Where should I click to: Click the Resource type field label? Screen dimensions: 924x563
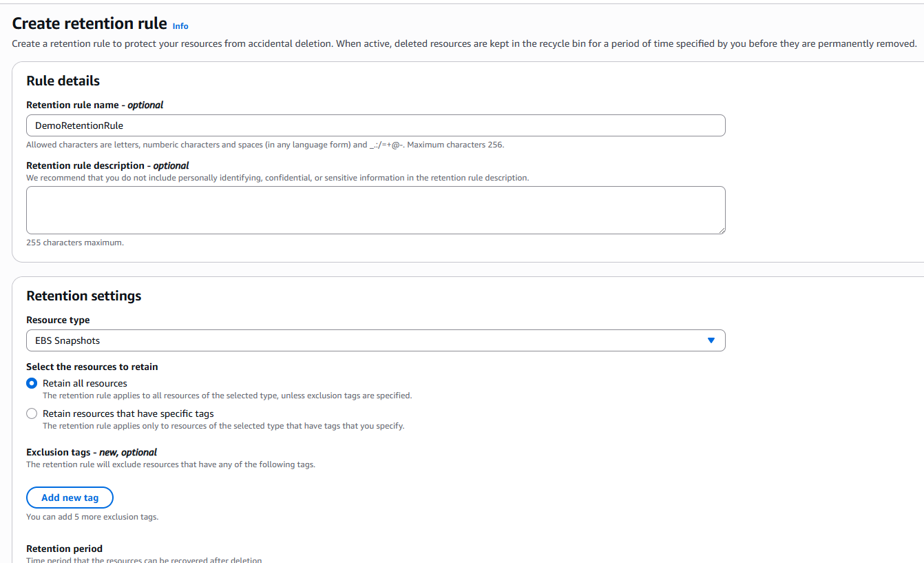click(58, 320)
